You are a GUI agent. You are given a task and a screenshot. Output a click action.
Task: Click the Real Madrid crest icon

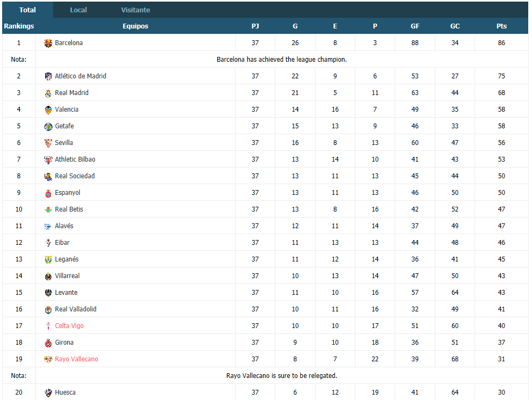(x=48, y=93)
